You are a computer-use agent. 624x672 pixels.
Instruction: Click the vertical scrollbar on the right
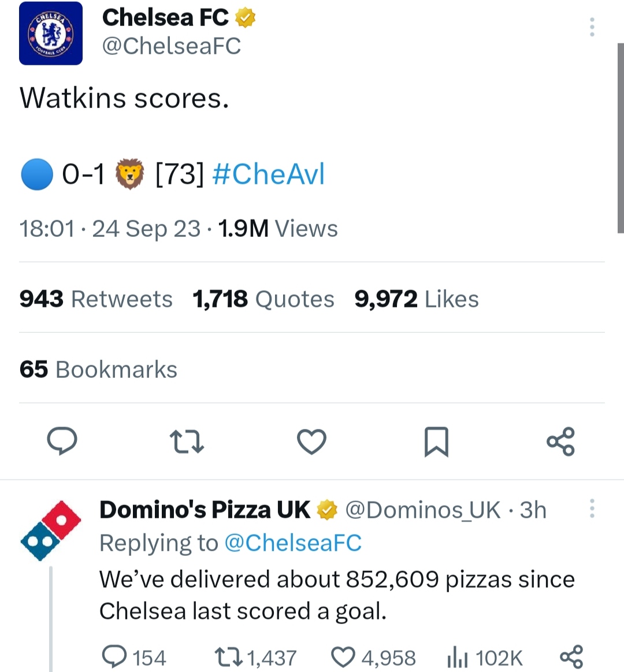620,139
